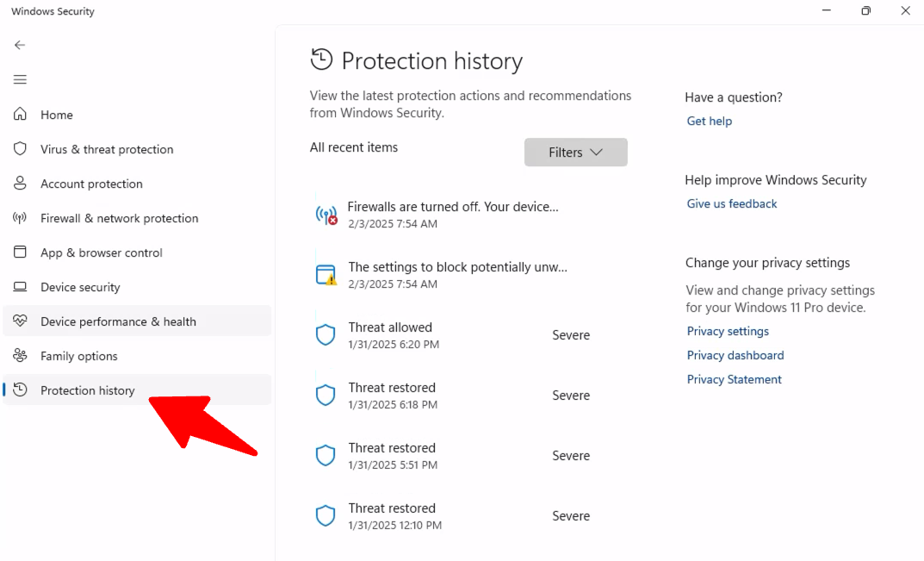Click the Device performance & health heart icon
The image size is (924, 561).
[20, 321]
